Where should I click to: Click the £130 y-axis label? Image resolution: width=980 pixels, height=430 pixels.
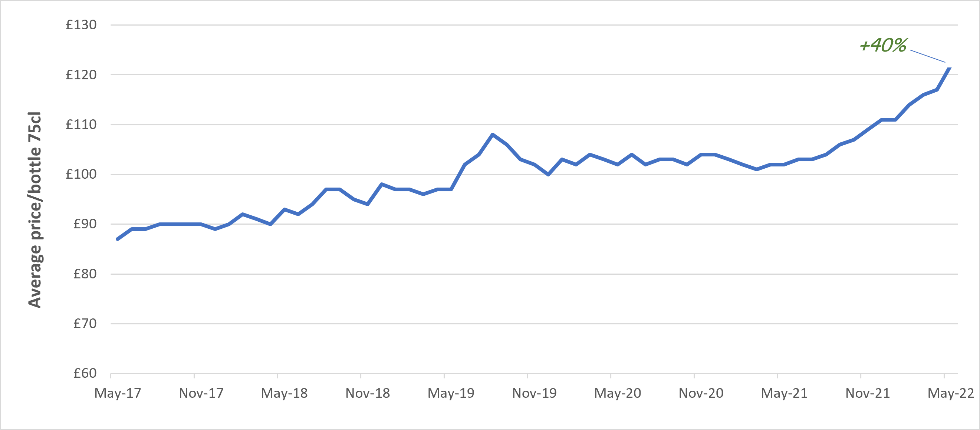pyautogui.click(x=81, y=25)
